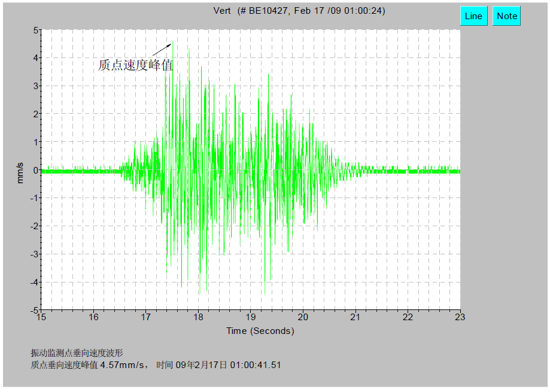Click the 质点速度峰值 annotation label
The width and height of the screenshot is (550, 392).
tap(135, 65)
